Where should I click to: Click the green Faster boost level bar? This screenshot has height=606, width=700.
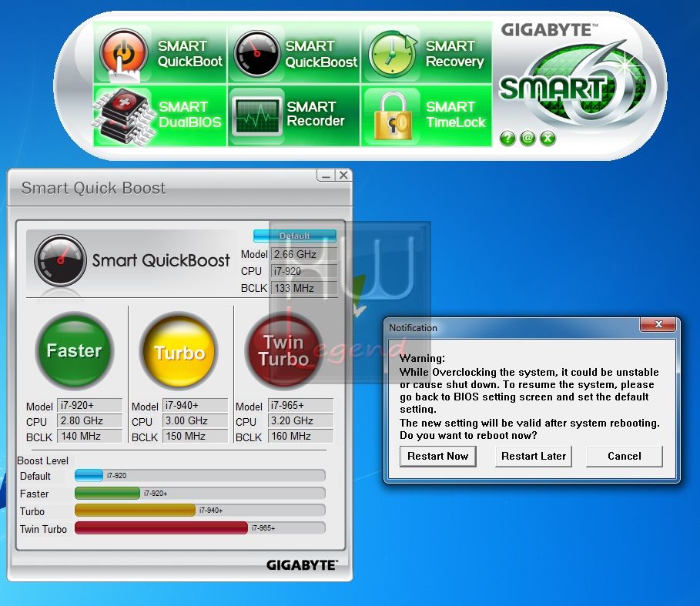pyautogui.click(x=107, y=493)
